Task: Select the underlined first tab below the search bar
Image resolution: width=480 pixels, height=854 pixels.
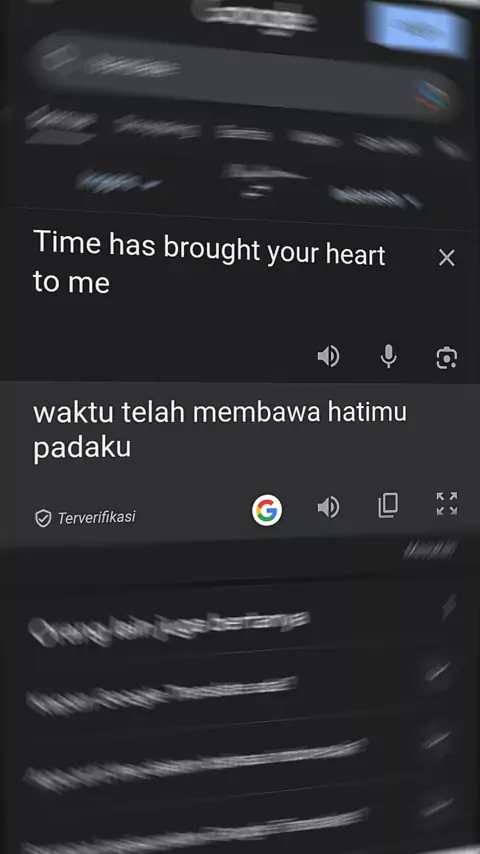Action: (x=60, y=125)
